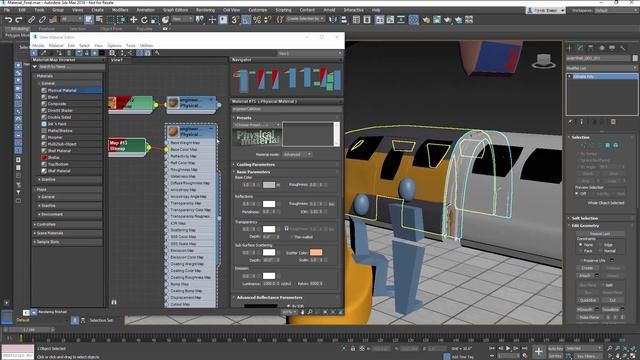Click the Make Planar button
Screen dimensions: 640x360
(589, 317)
